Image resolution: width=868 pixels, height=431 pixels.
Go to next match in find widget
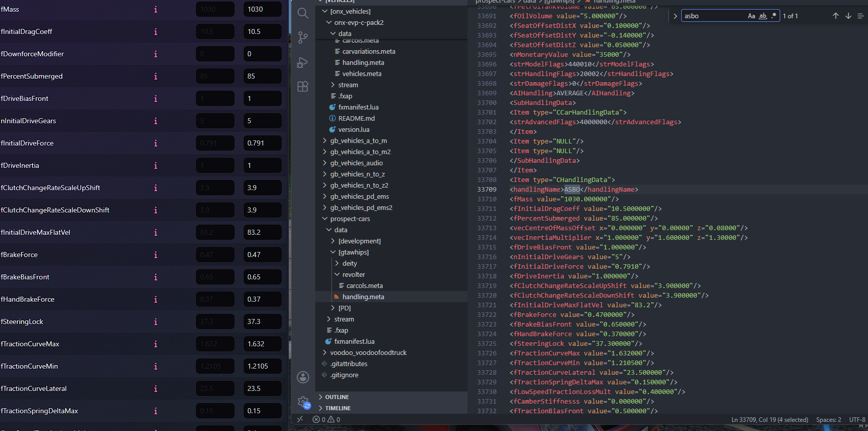[x=848, y=16]
